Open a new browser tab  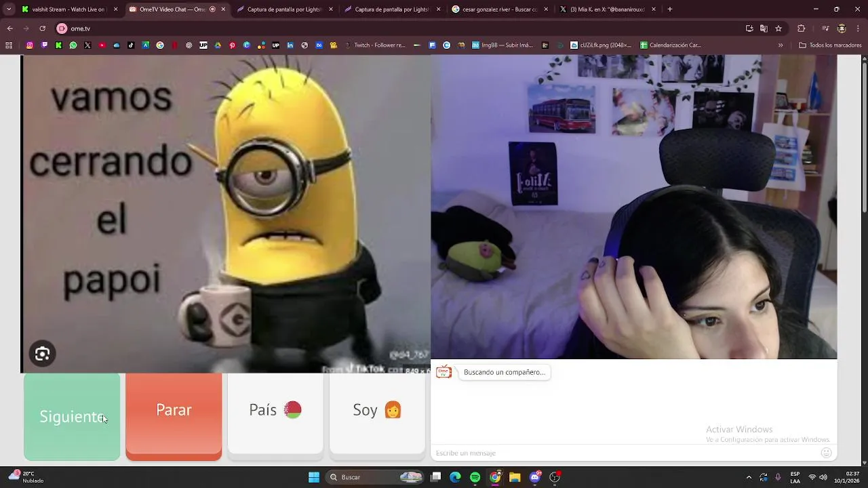(670, 9)
